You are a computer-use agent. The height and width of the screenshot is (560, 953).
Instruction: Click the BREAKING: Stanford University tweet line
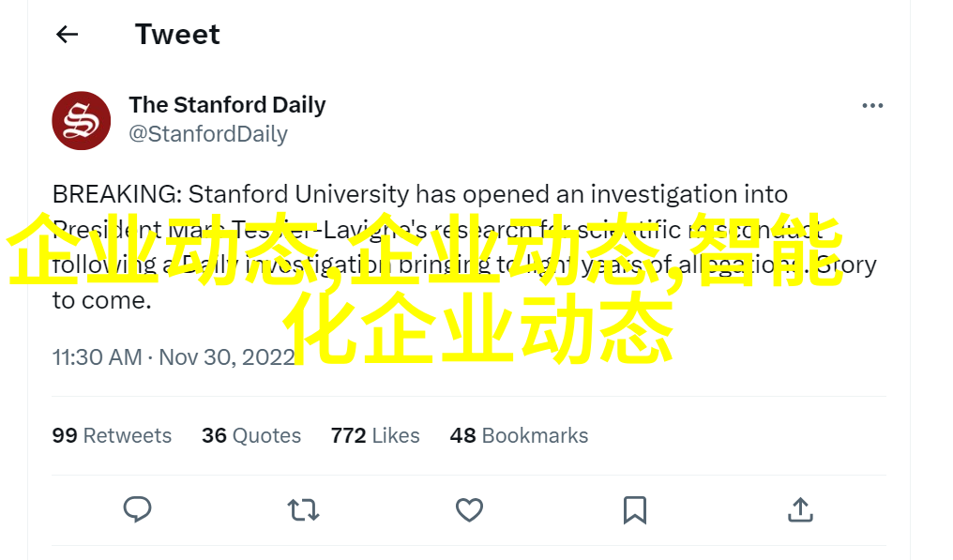pos(420,194)
